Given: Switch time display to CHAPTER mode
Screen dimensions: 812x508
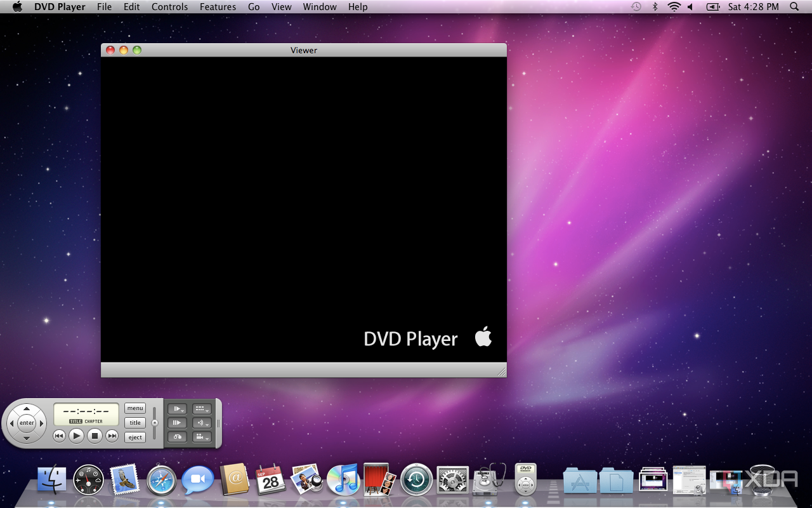Looking at the screenshot, I should click(x=94, y=422).
